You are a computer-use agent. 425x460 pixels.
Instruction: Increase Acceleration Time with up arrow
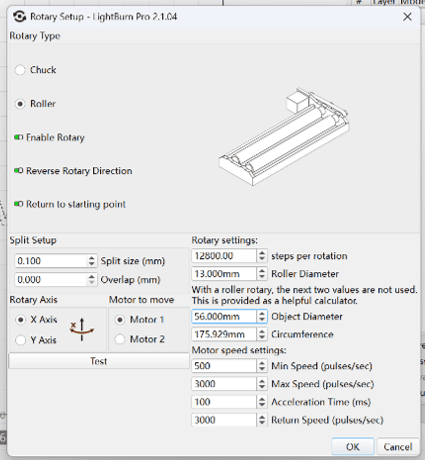tap(262, 399)
